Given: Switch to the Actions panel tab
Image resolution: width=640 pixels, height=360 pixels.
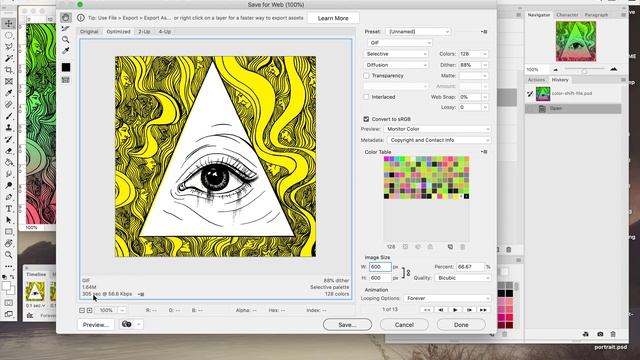Looking at the screenshot, I should (x=536, y=80).
